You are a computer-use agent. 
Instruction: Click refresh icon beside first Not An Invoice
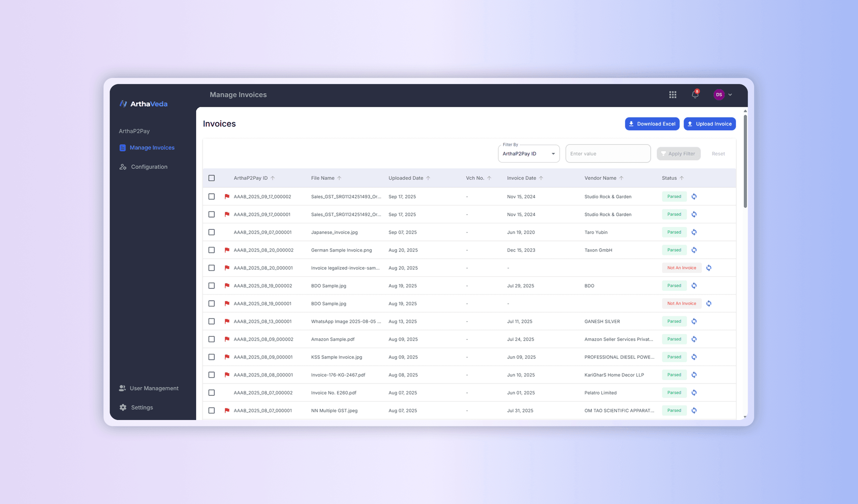point(709,268)
